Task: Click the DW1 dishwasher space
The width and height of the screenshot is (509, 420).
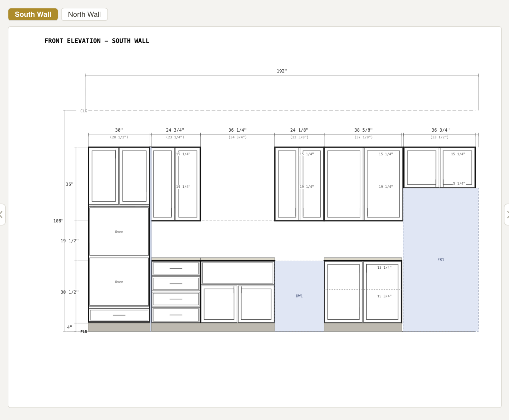Action: (x=299, y=296)
